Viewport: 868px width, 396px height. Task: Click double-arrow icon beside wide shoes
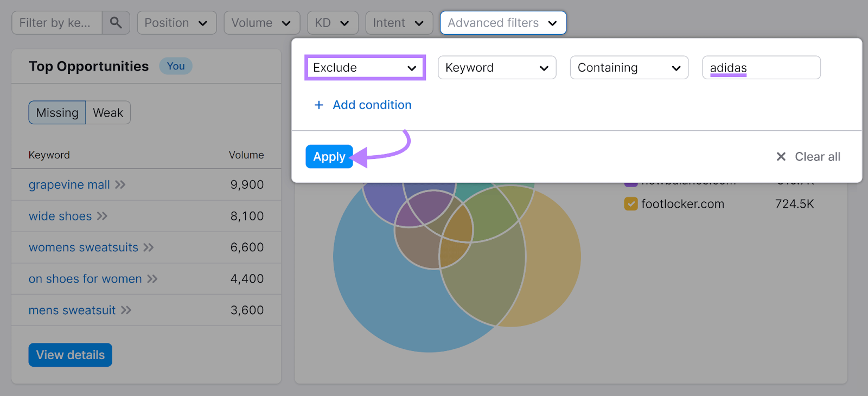point(102,216)
